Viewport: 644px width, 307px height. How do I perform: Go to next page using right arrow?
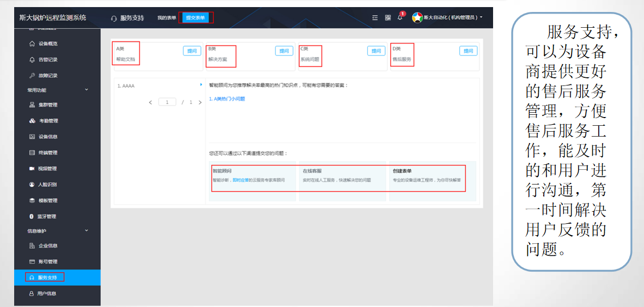(x=198, y=102)
